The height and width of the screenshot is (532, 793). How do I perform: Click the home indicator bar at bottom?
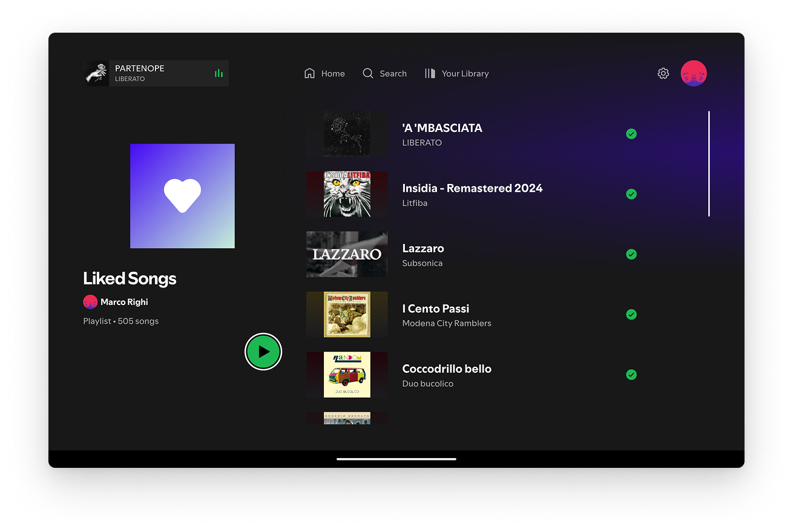[x=396, y=459]
